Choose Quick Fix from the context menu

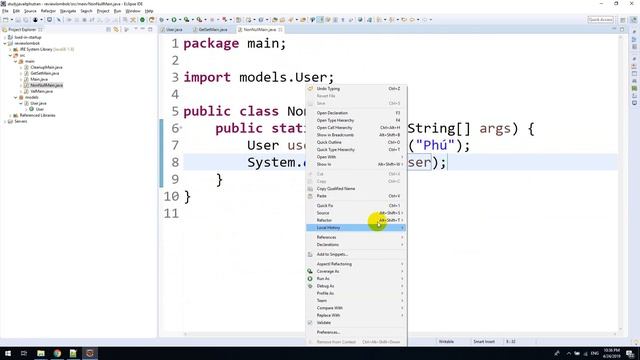[x=356, y=206]
